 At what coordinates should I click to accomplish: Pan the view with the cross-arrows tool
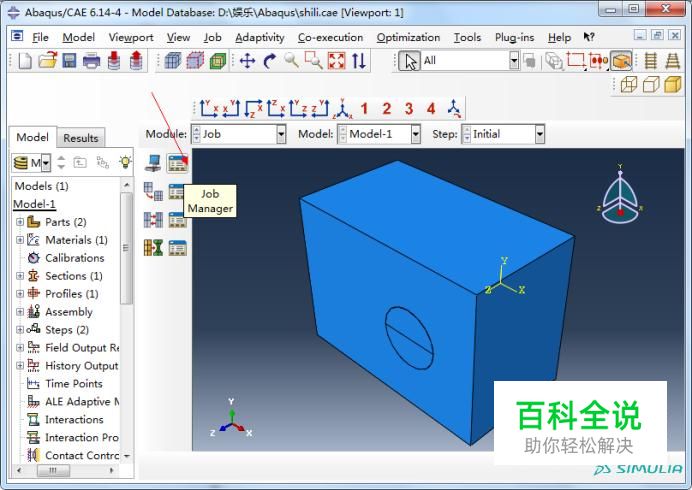point(247,61)
